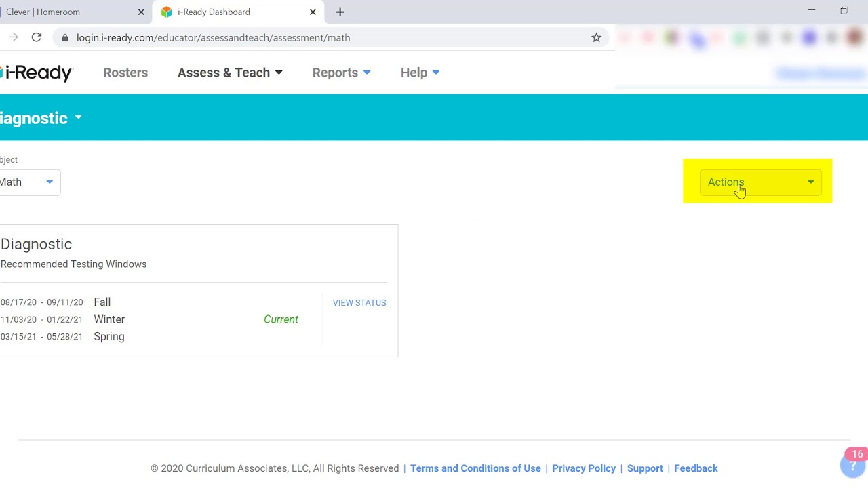Viewport: 868px width, 488px height.
Task: Click the red 16 notification badge
Action: pyautogui.click(x=857, y=454)
